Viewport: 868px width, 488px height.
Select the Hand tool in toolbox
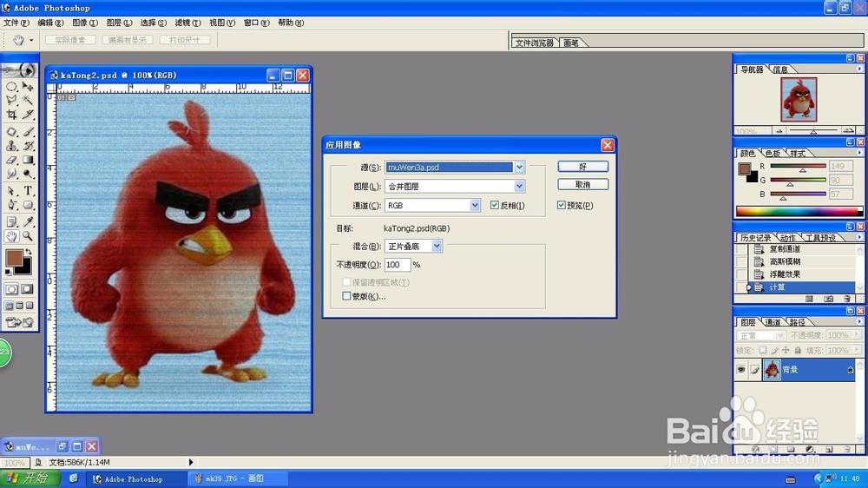11,236
